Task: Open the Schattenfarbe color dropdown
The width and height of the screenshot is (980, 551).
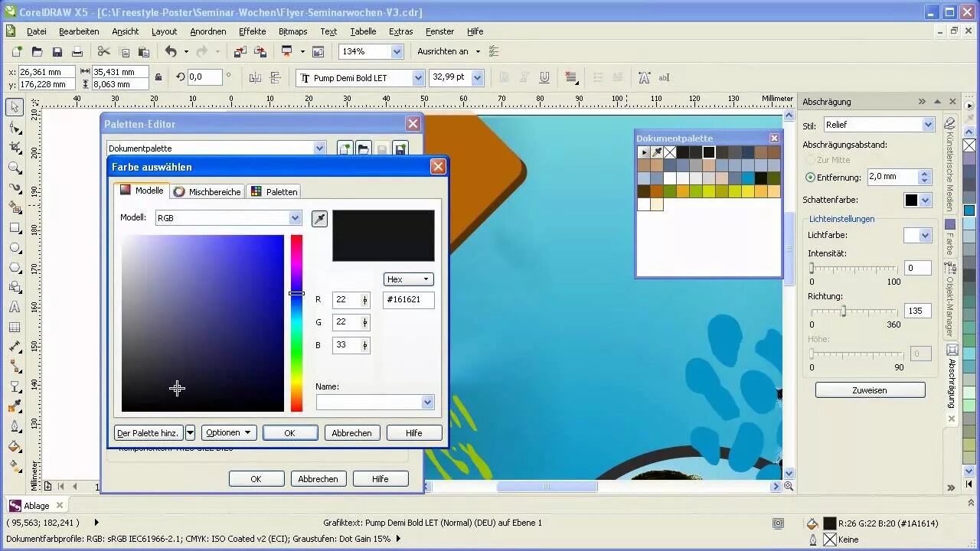Action: [926, 201]
